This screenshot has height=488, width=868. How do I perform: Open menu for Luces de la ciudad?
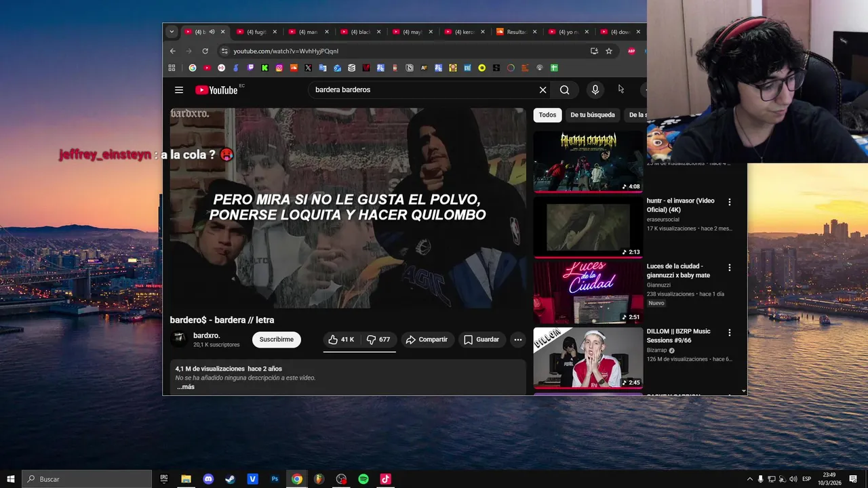pyautogui.click(x=730, y=268)
